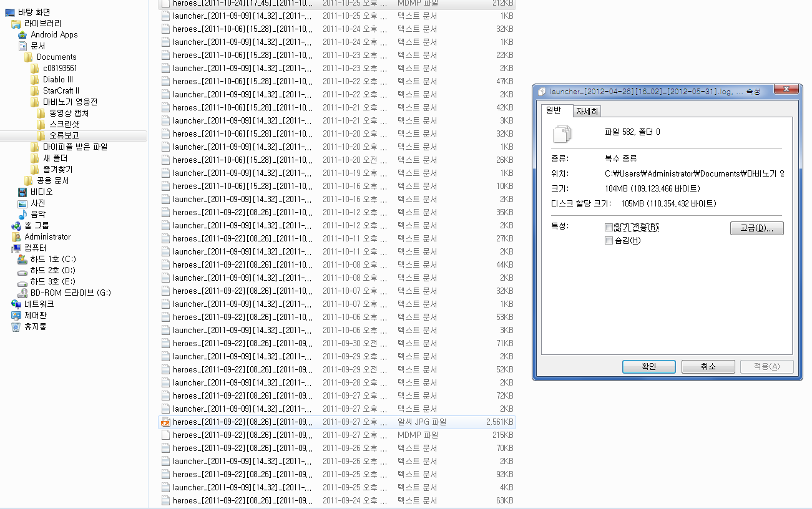
Task: Click the BD-ROM 드라이브 (G:) icon
Action: pos(22,293)
